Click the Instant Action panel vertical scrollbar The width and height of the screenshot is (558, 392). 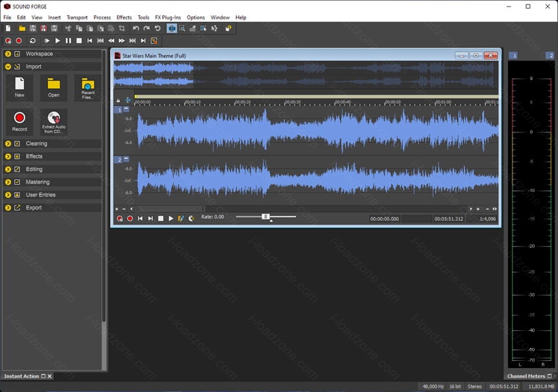point(104,185)
